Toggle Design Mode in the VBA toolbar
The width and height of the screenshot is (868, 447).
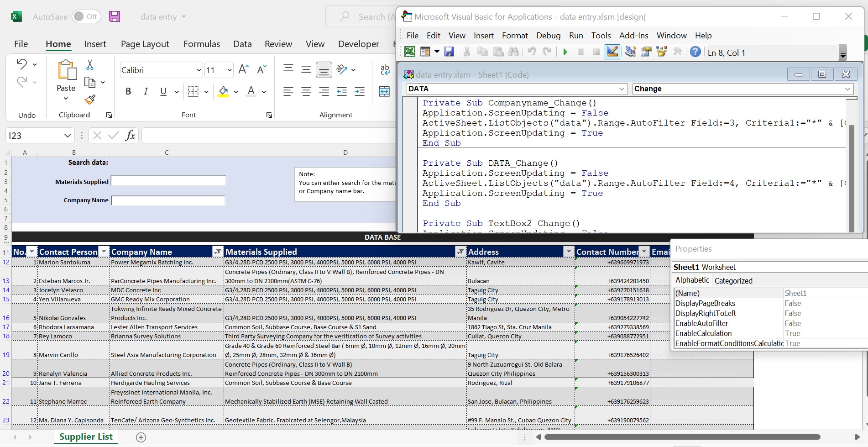612,52
